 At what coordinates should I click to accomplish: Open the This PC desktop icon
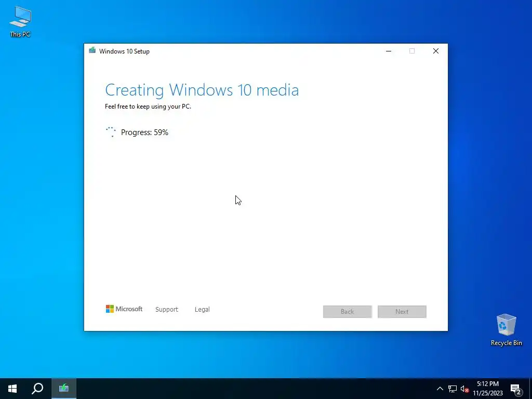coord(20,22)
